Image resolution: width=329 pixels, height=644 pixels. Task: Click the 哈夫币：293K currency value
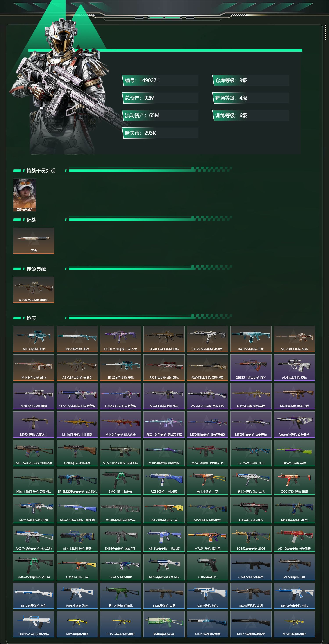(140, 133)
